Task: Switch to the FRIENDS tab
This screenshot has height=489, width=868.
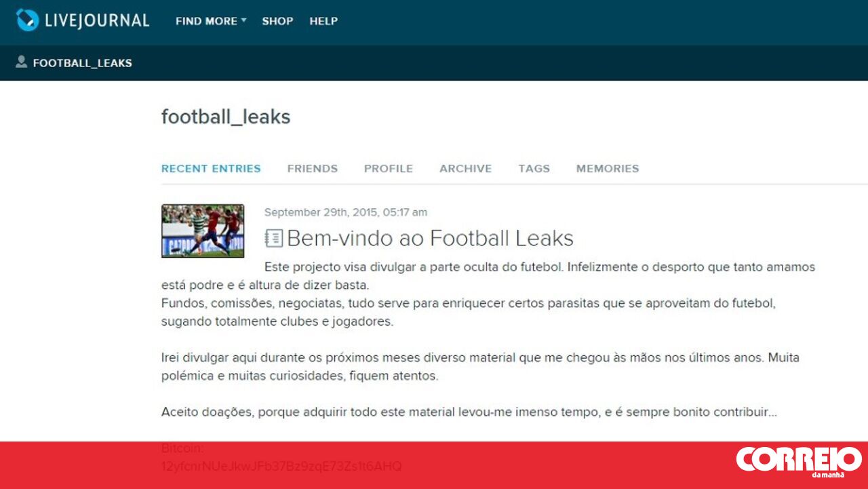Action: coord(313,168)
